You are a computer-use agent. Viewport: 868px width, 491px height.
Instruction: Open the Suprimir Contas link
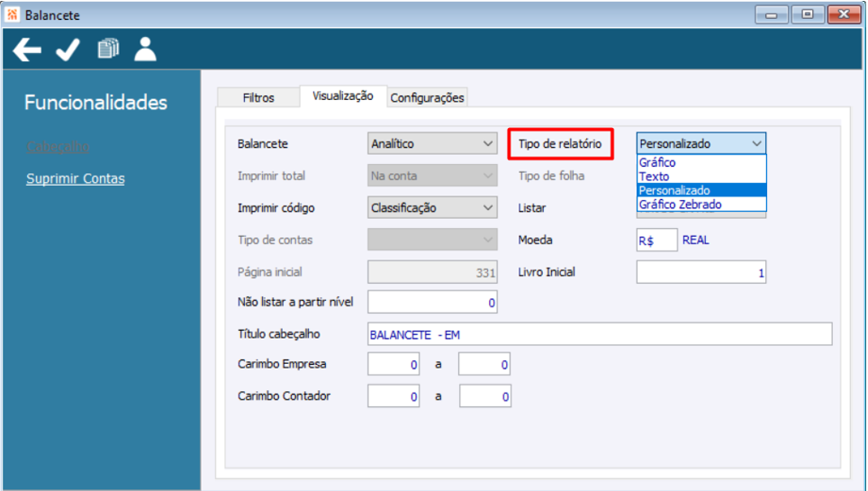click(x=76, y=178)
